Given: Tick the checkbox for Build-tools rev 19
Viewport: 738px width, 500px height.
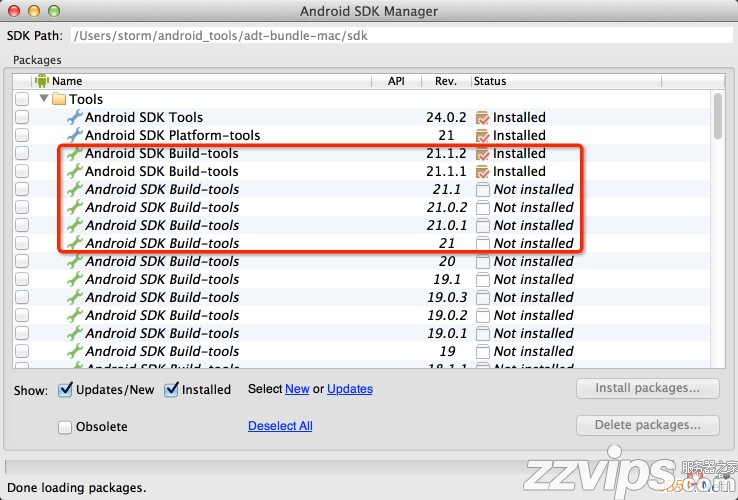Looking at the screenshot, I should [x=22, y=351].
